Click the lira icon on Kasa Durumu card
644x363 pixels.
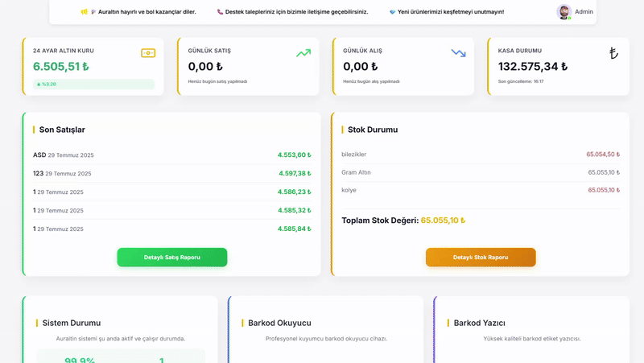pyautogui.click(x=613, y=53)
